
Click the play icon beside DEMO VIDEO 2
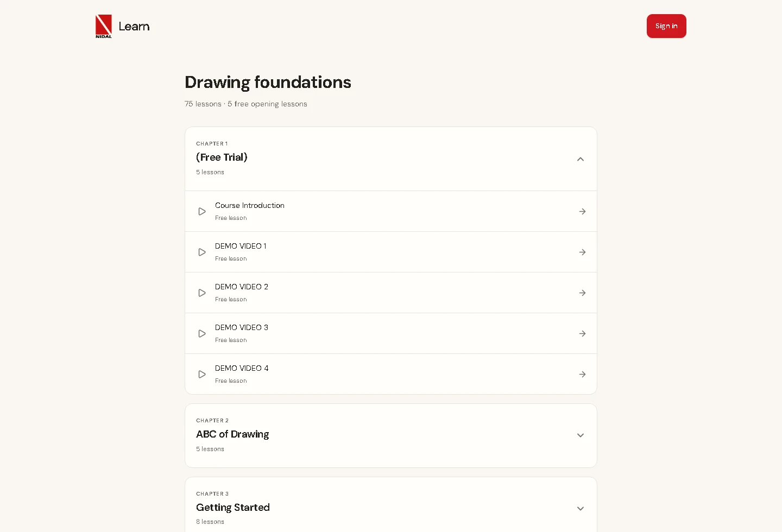click(x=202, y=293)
